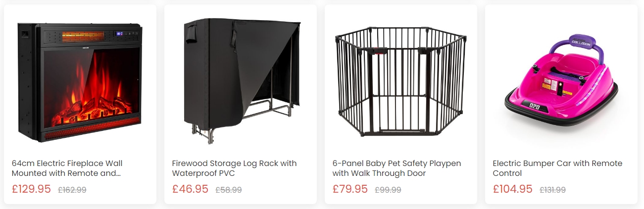This screenshot has width=644, height=209.
Task: Click the £79.95 playpen price
Action: [x=350, y=189]
